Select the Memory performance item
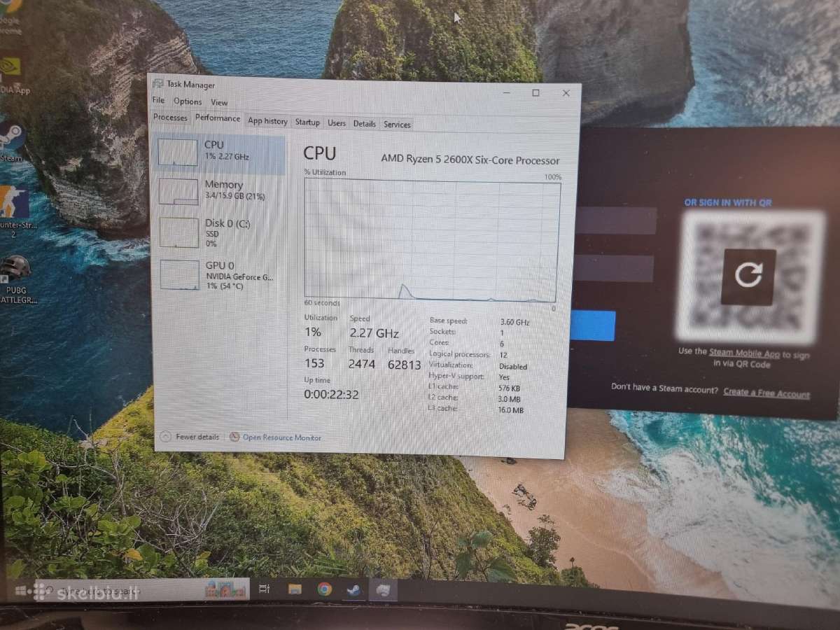 pyautogui.click(x=219, y=192)
